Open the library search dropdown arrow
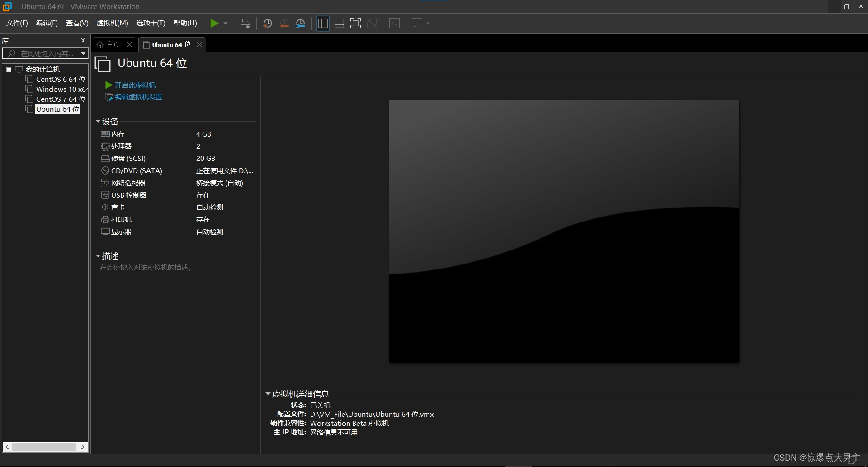 (83, 53)
